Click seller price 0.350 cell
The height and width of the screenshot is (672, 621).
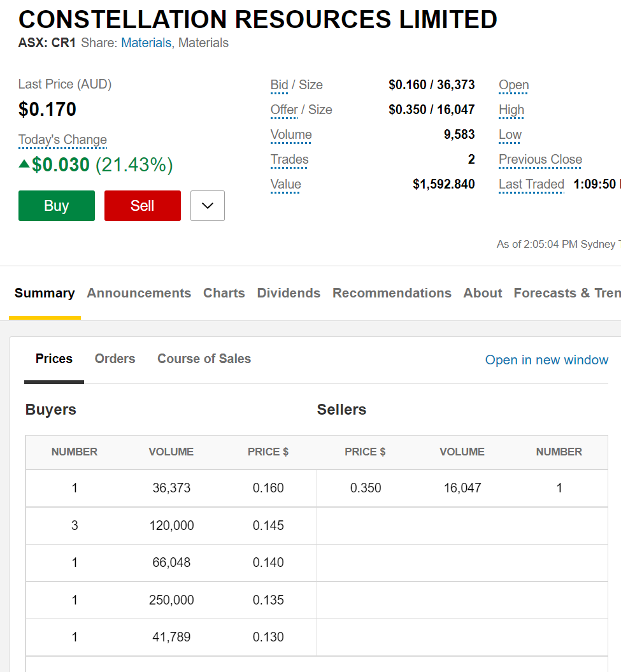point(366,488)
